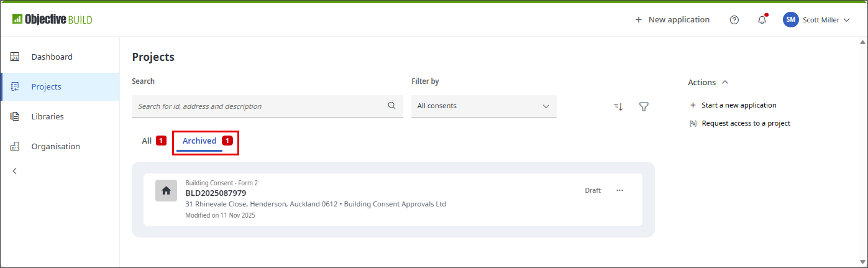868x268 pixels.
Task: Open Scott Miller user menu
Action: point(816,20)
